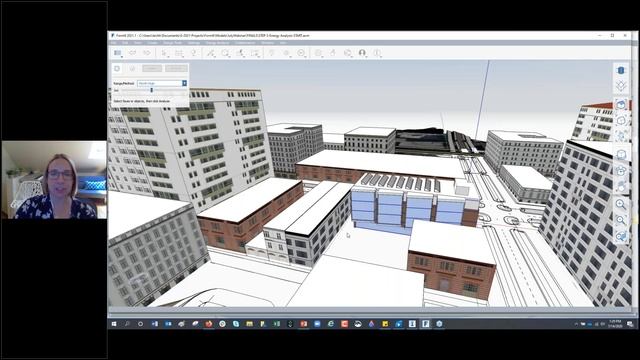640x360 pixels.
Task: Click the second icon in the analysis panel
Action: click(132, 69)
